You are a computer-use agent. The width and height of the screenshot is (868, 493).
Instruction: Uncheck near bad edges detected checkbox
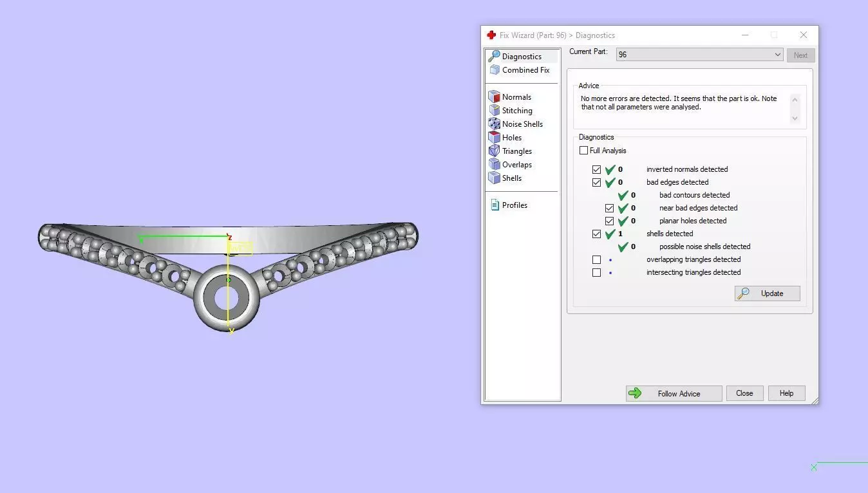click(609, 208)
